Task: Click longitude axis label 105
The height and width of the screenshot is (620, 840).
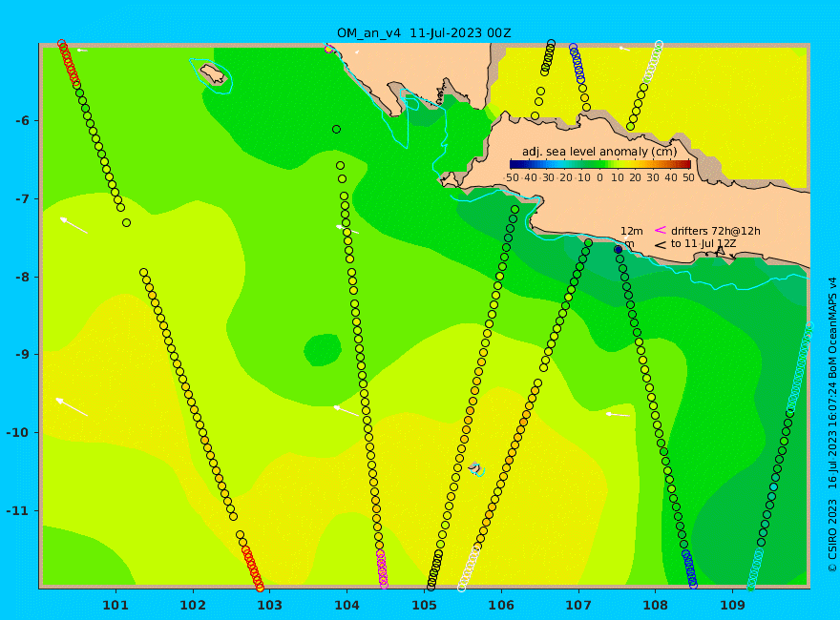Action: tap(424, 606)
